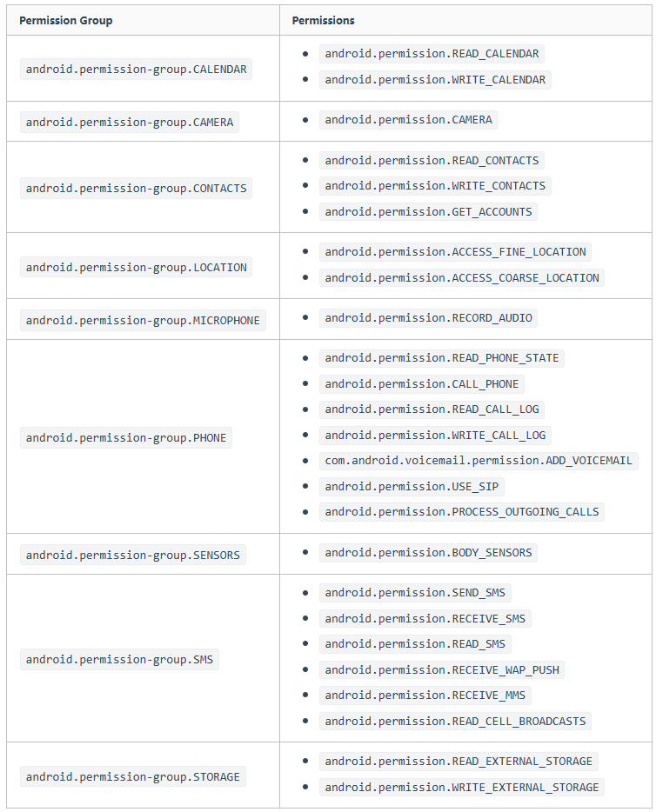Click the Permissions column header
Image resolution: width=656 pixels, height=812 pixels.
[324, 20]
